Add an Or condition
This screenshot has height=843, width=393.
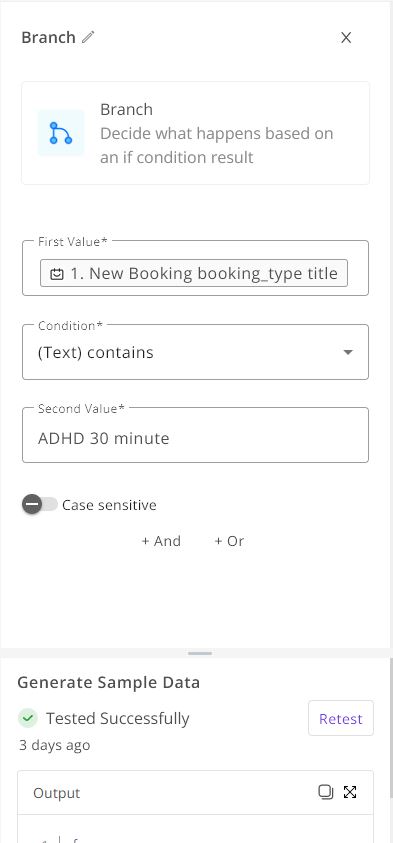[229, 541]
